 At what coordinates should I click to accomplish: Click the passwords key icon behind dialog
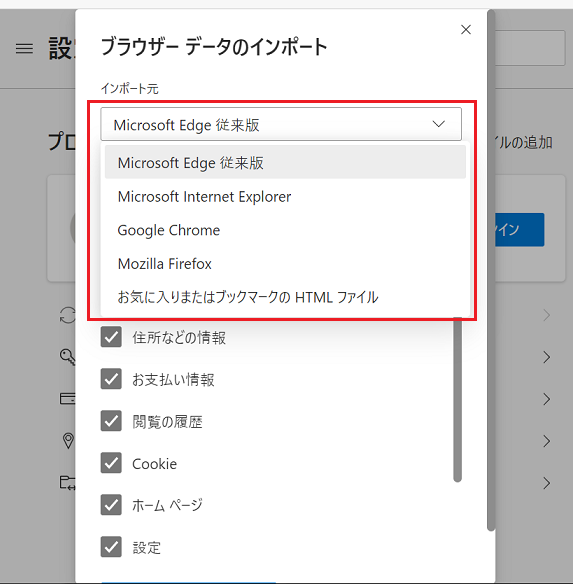[67, 357]
